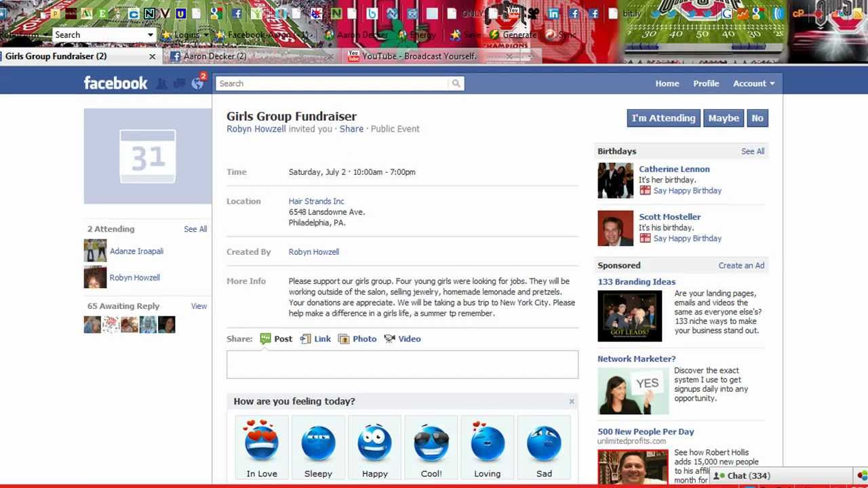Click the orange analytics chart bookmark icon
The width and height of the screenshot is (868, 488).
click(x=743, y=14)
